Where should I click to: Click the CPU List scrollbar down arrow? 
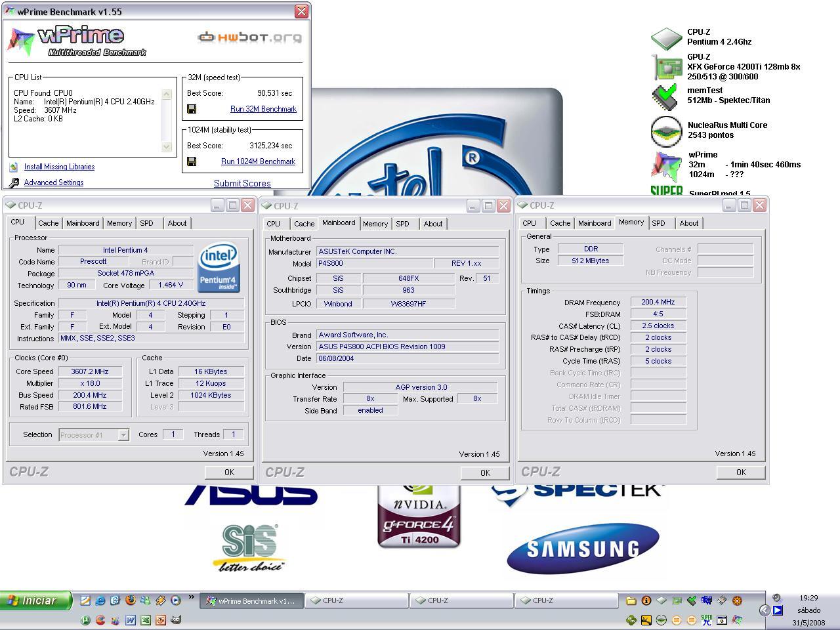[x=167, y=147]
